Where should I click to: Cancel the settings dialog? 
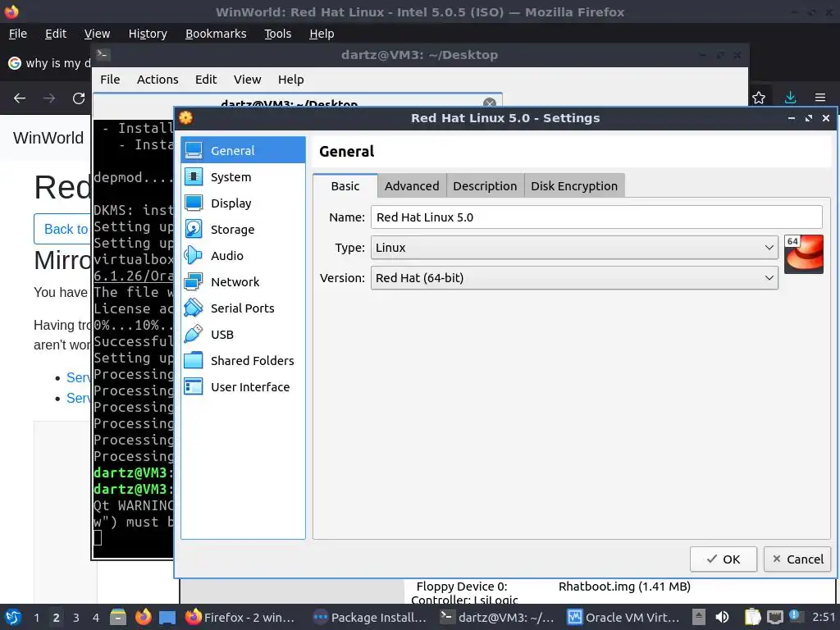click(x=797, y=559)
